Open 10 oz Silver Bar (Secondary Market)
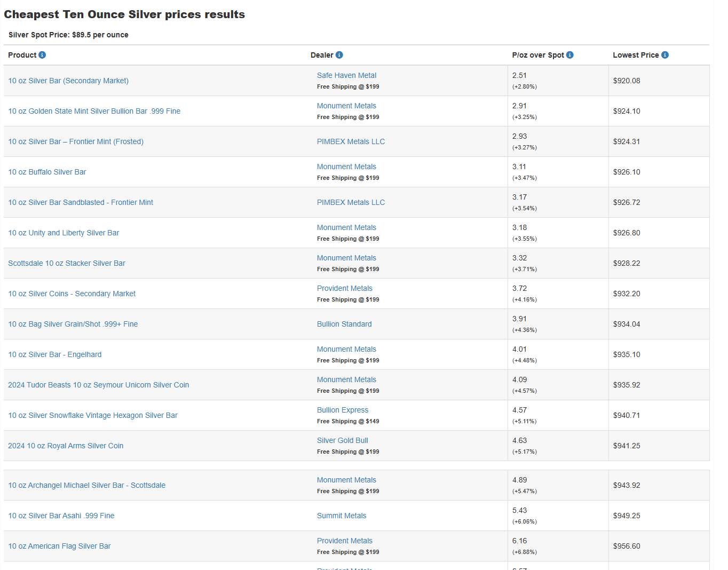This screenshot has height=570, width=728. pyautogui.click(x=68, y=81)
